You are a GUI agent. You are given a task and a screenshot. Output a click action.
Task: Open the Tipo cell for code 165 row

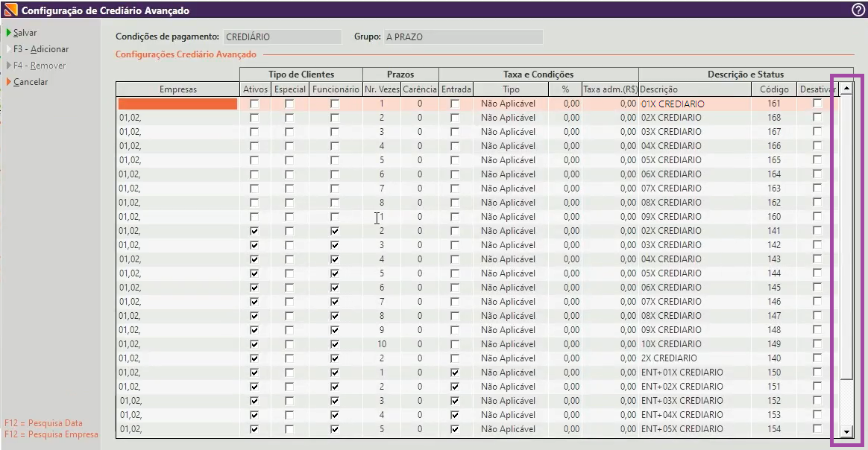tap(508, 160)
